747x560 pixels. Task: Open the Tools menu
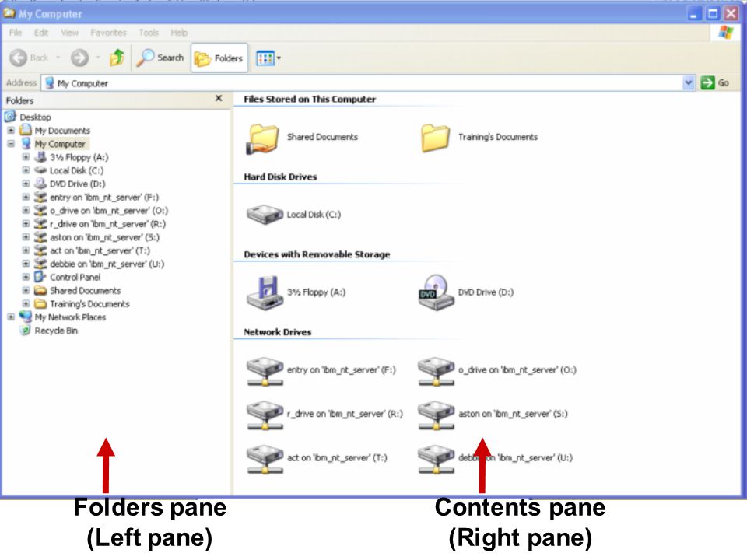[x=149, y=33]
